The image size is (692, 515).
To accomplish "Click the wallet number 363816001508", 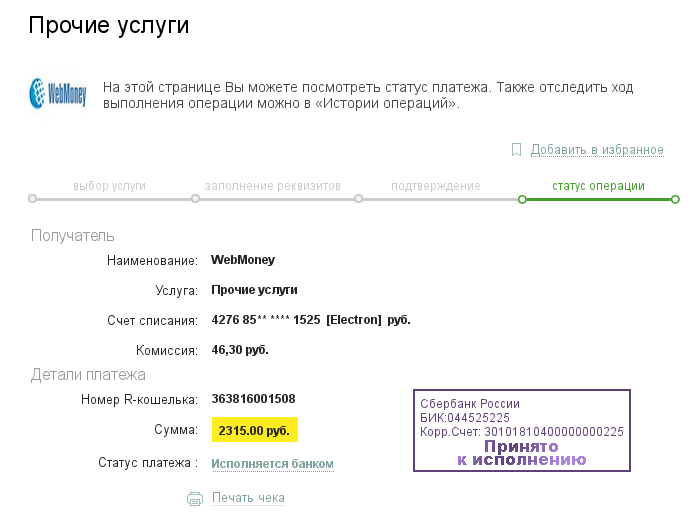I will tap(253, 399).
